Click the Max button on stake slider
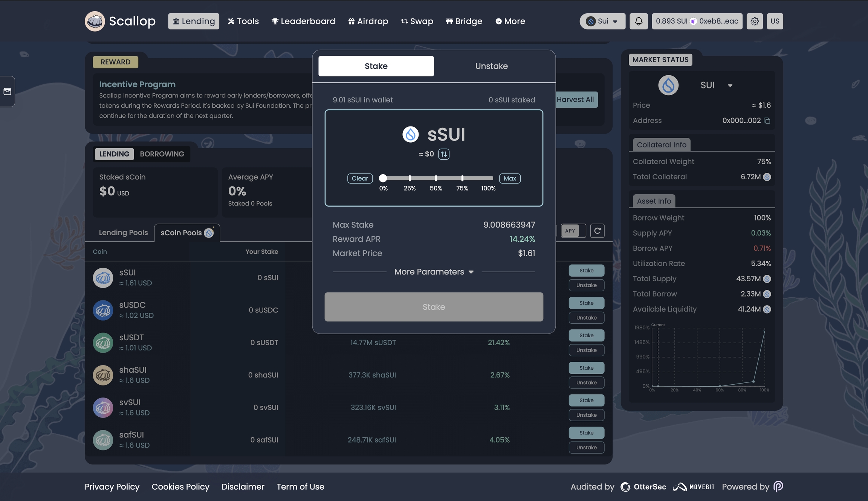Viewport: 868px width, 501px height. (510, 178)
